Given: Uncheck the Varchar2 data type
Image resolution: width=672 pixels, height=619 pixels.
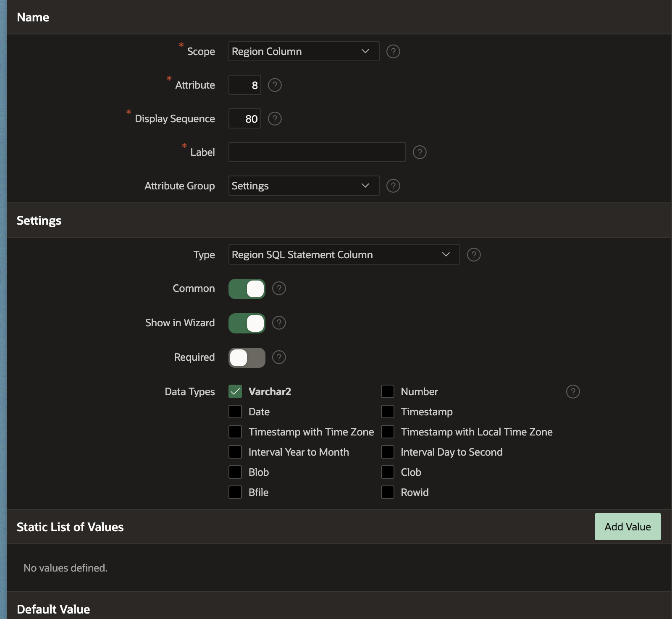Looking at the screenshot, I should 235,391.
